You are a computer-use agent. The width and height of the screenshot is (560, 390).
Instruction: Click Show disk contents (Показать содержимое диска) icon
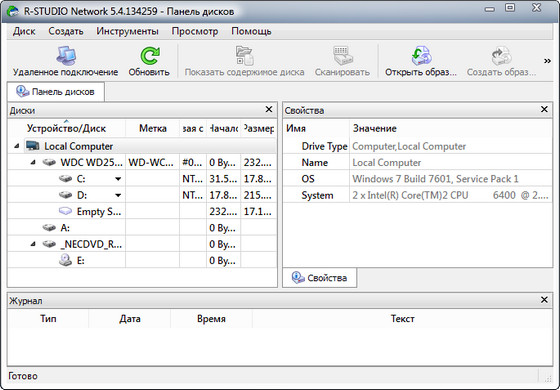pos(245,56)
